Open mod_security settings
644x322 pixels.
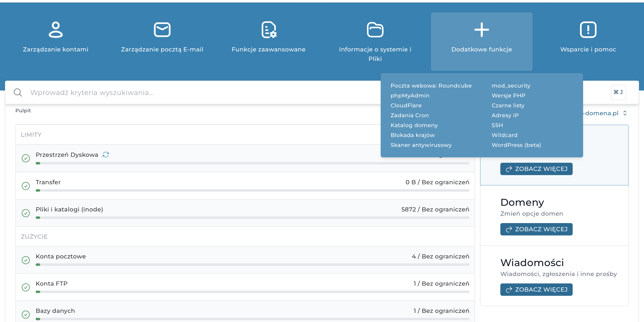[x=511, y=86]
